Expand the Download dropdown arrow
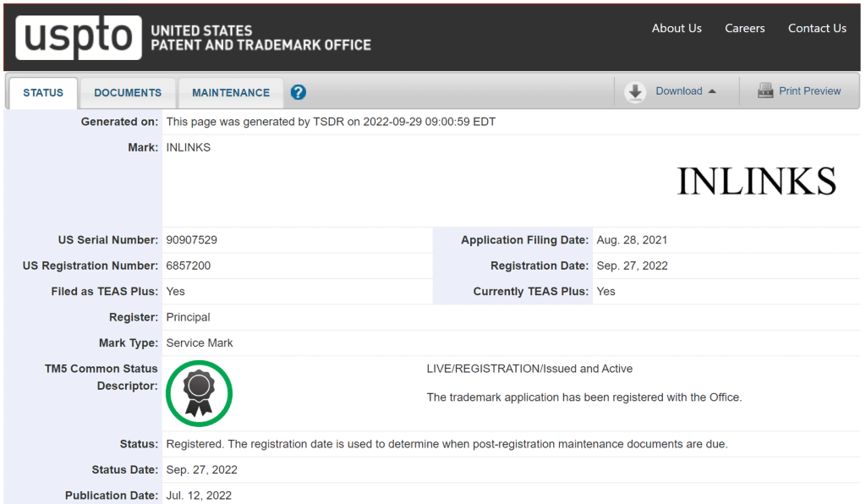Image resolution: width=866 pixels, height=504 pixels. click(712, 91)
